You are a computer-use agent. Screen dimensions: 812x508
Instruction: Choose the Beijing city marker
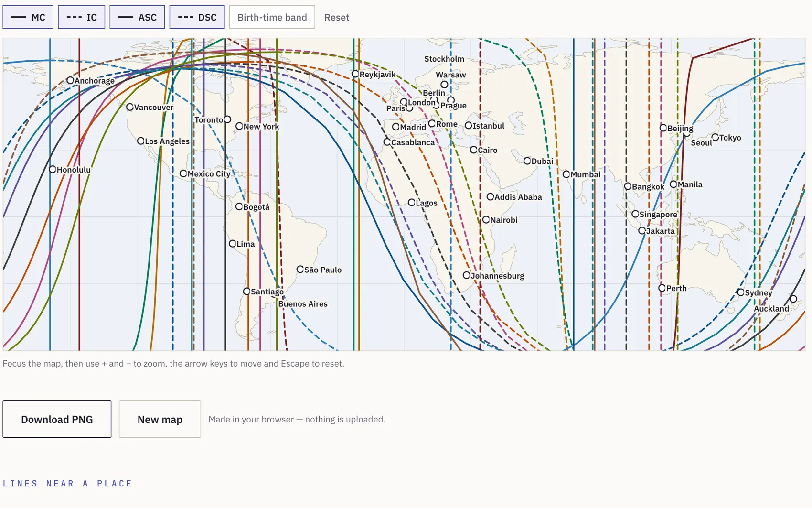663,128
